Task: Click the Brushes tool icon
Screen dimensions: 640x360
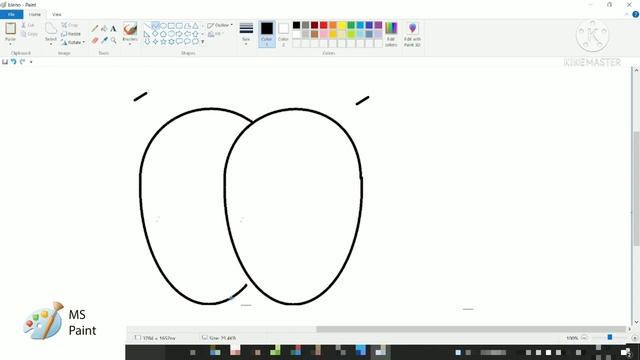Action: coord(130,29)
